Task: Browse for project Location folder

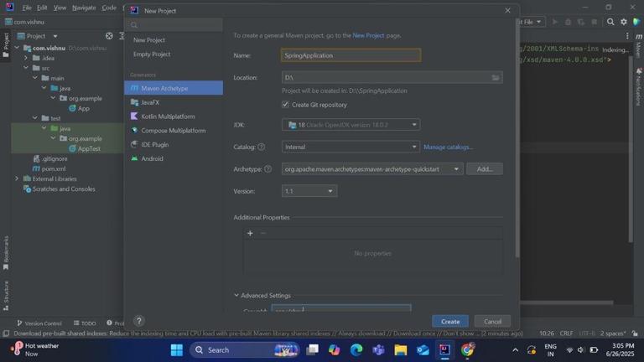Action: pos(496,78)
